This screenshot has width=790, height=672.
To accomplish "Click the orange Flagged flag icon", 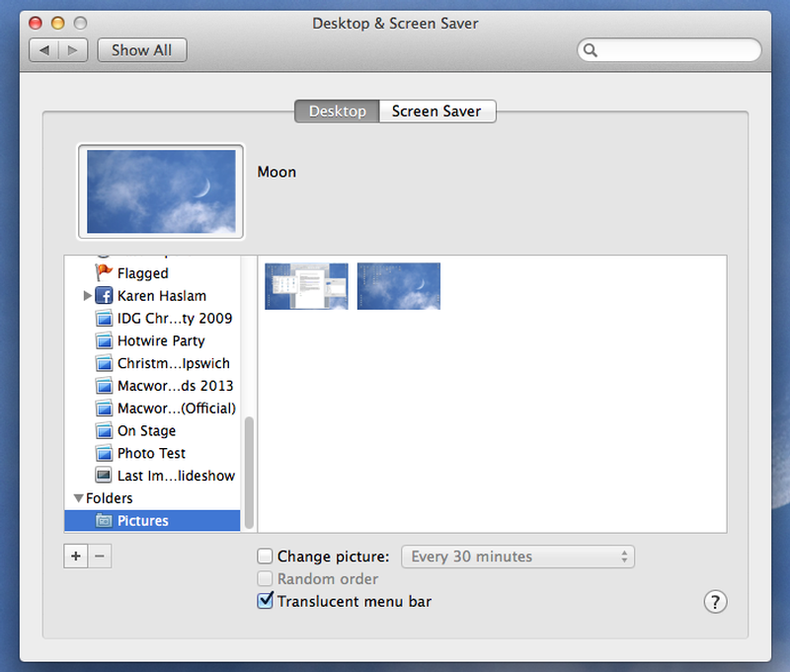I will click(105, 273).
